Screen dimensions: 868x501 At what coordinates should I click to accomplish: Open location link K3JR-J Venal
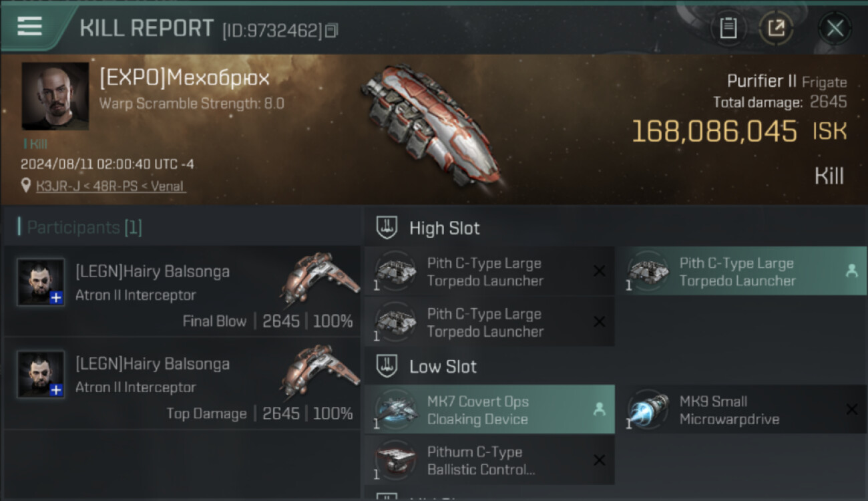(x=111, y=186)
